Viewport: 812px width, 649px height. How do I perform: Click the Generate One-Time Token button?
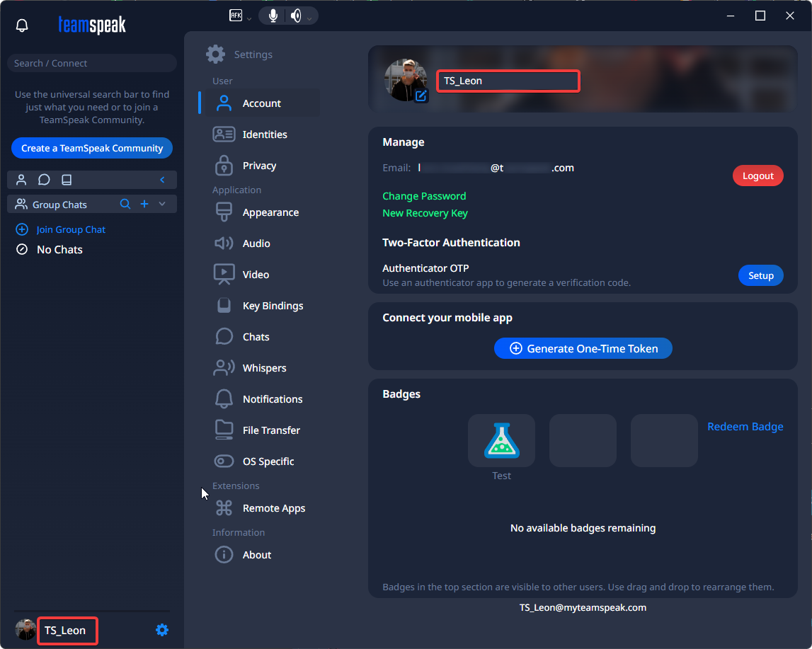click(x=583, y=348)
